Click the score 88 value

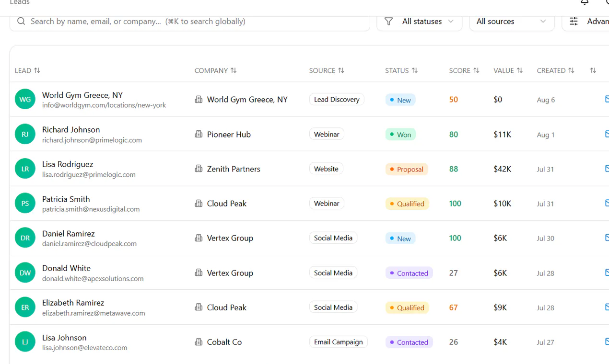[454, 169]
